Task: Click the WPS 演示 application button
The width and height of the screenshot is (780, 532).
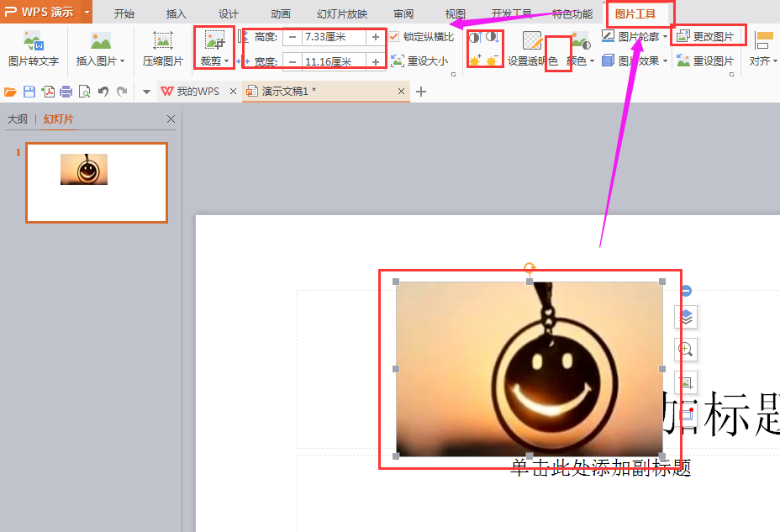Action: pos(40,12)
